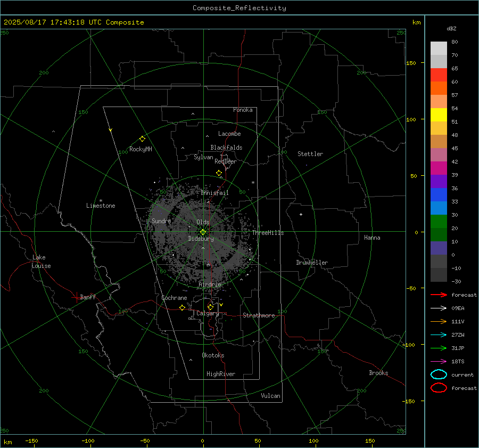
Task: Click the green 31JP arrow icon
Action: [439, 348]
